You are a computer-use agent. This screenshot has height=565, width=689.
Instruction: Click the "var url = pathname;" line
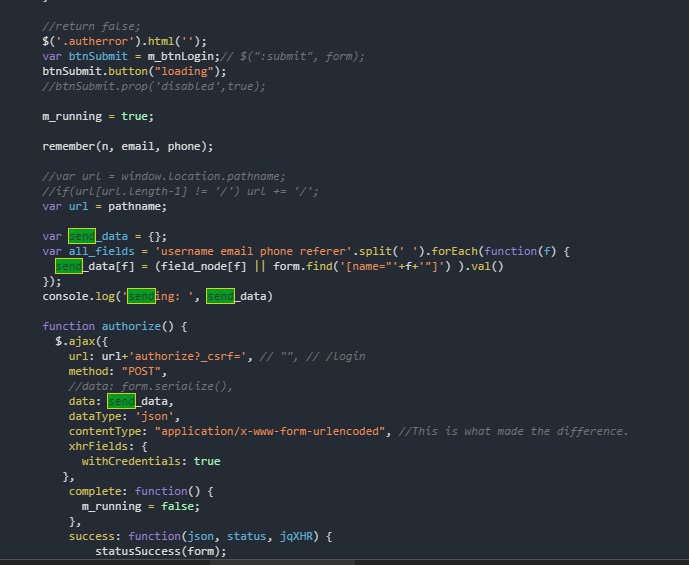[105, 206]
